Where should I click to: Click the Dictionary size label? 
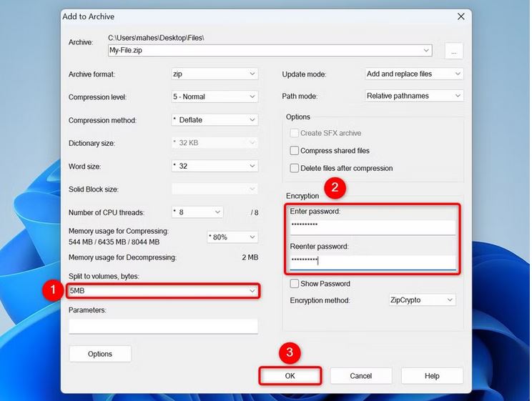tap(92, 144)
